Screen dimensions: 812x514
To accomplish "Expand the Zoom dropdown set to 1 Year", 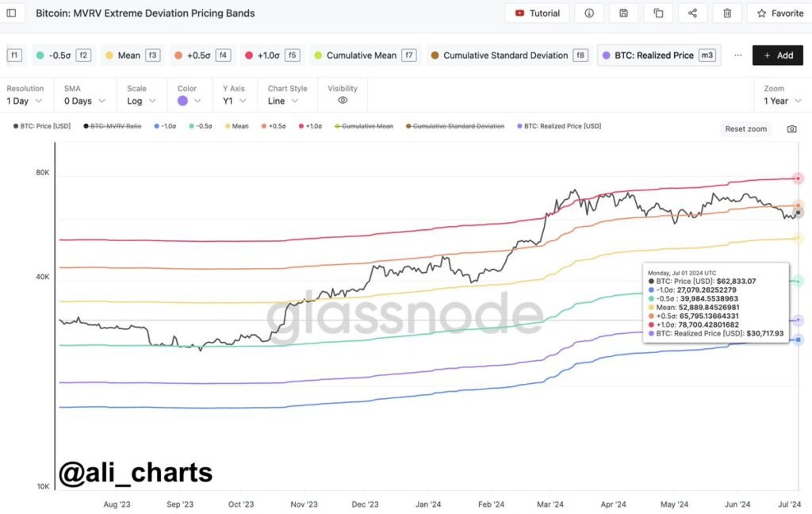I will coord(781,101).
